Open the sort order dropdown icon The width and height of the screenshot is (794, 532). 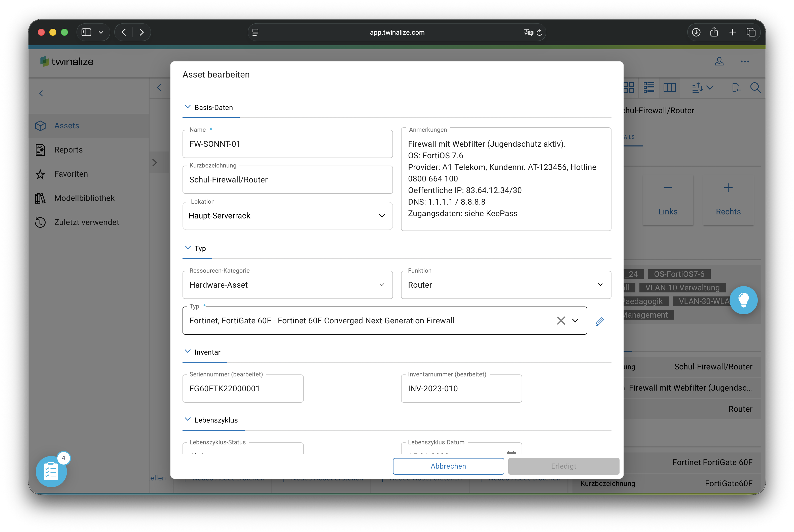click(702, 88)
